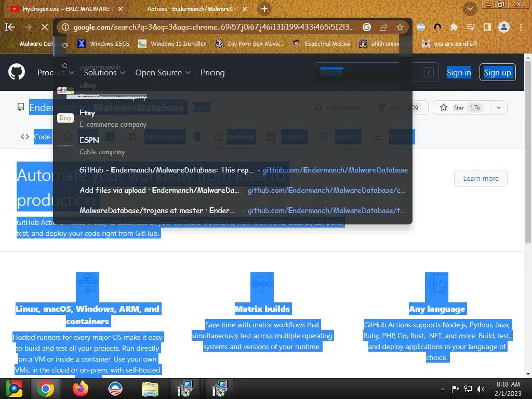Open the Chrome three-dot menu

tap(521, 27)
